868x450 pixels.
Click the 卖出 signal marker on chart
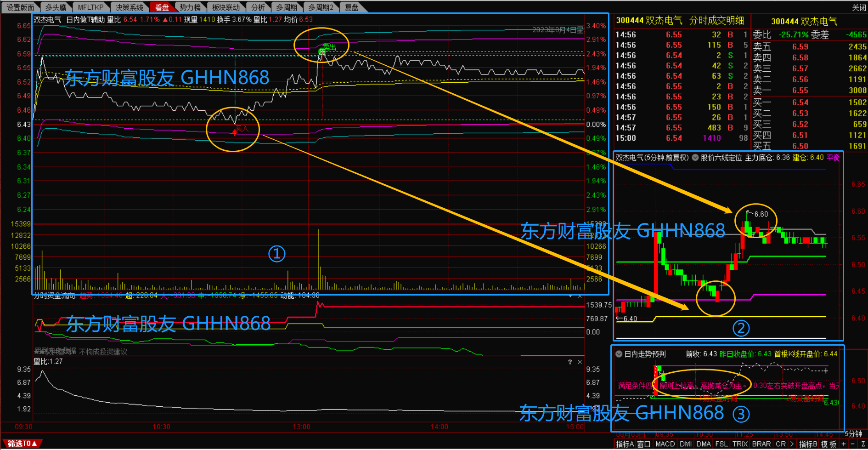pyautogui.click(x=329, y=47)
